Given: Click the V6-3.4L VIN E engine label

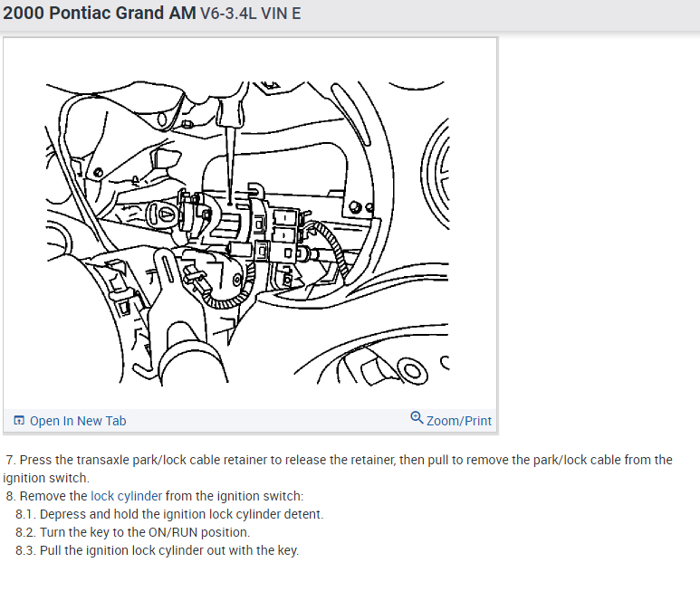Looking at the screenshot, I should pyautogui.click(x=251, y=14).
